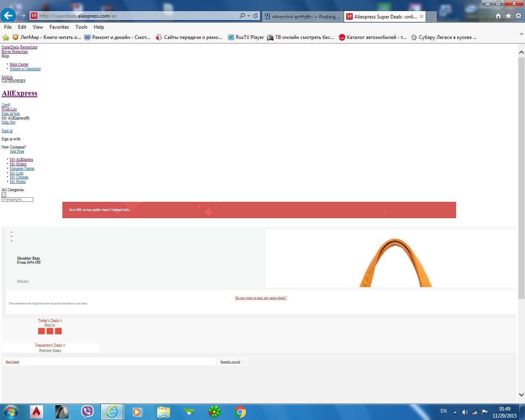Screen dimensions: 525x420
Task: Open the Message Center link
Action: pos(22,169)
